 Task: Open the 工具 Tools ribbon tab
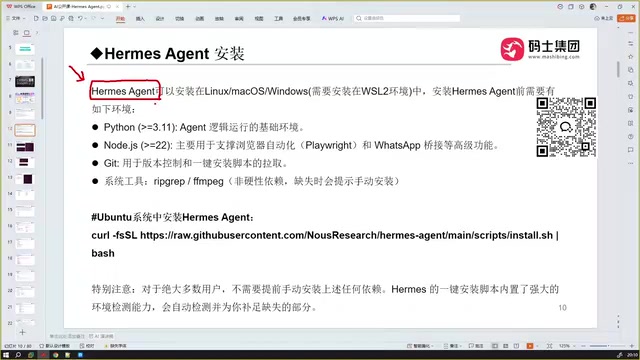click(278, 18)
